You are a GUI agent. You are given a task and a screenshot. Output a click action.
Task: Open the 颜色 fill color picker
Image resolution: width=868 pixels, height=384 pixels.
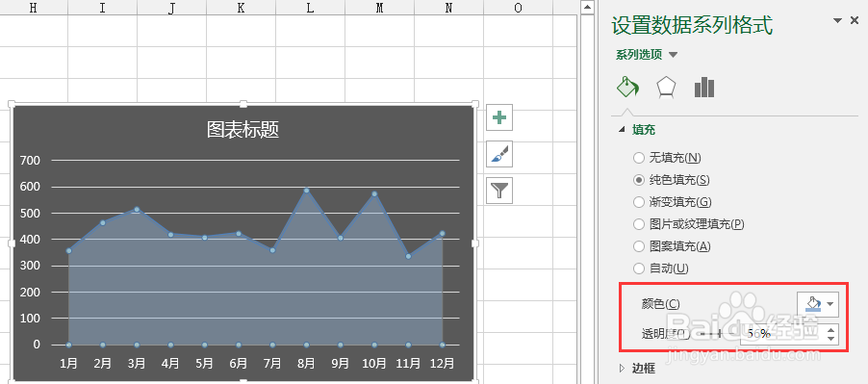[x=818, y=304]
